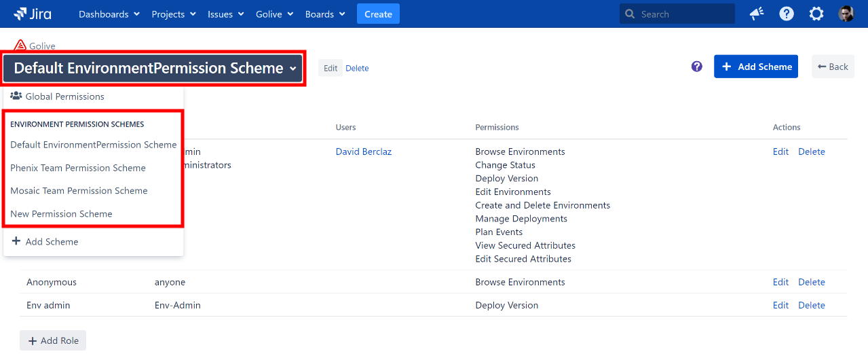Click the Jira logo in the header

[32, 14]
